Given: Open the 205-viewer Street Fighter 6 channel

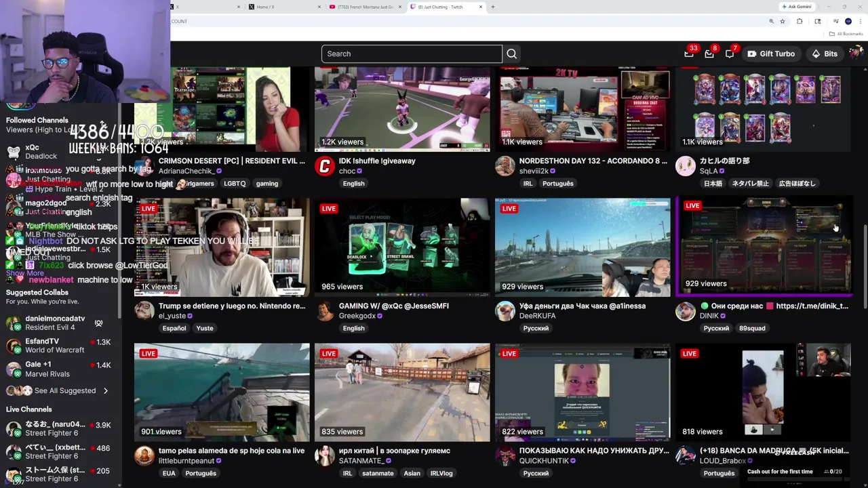Looking at the screenshot, I should [58, 474].
